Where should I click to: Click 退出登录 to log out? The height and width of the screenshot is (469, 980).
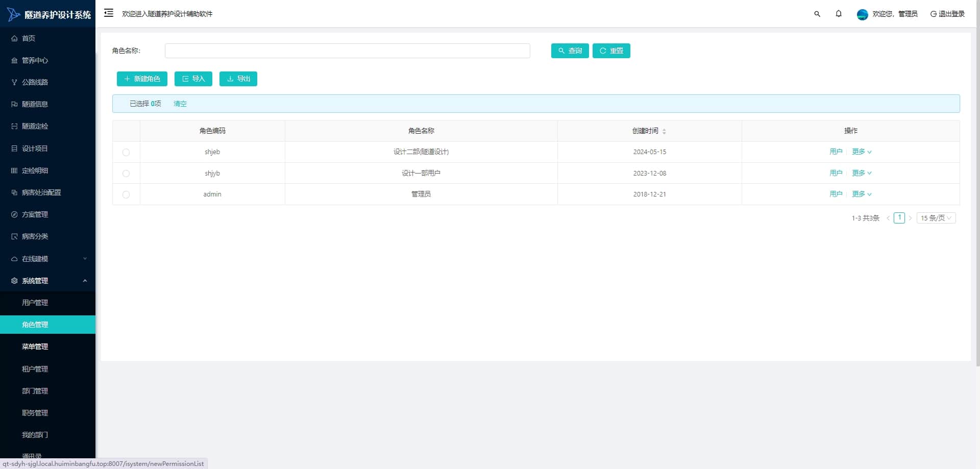tap(947, 14)
